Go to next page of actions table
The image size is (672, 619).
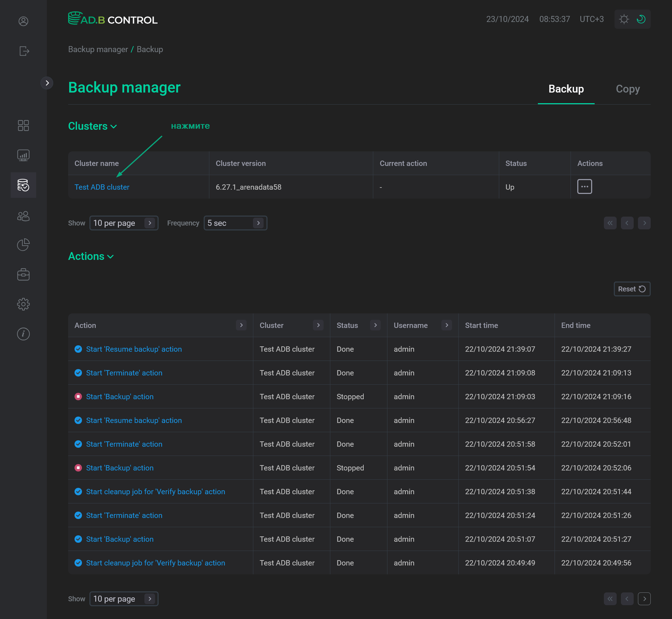[644, 599]
